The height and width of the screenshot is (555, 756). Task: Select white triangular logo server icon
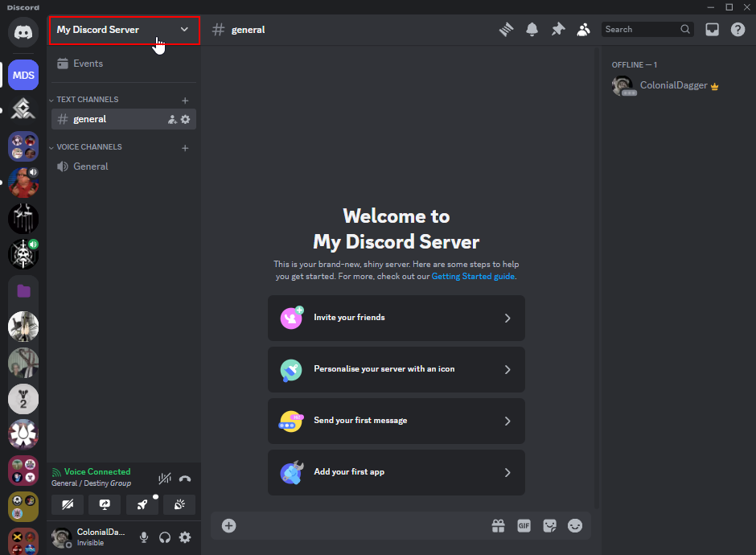(x=23, y=109)
